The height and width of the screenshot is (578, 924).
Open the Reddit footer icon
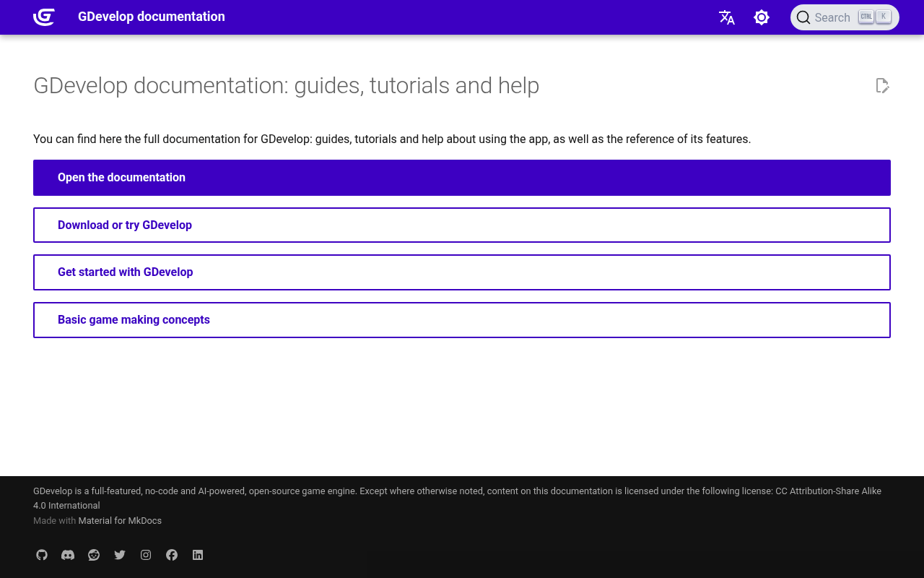[94, 555]
